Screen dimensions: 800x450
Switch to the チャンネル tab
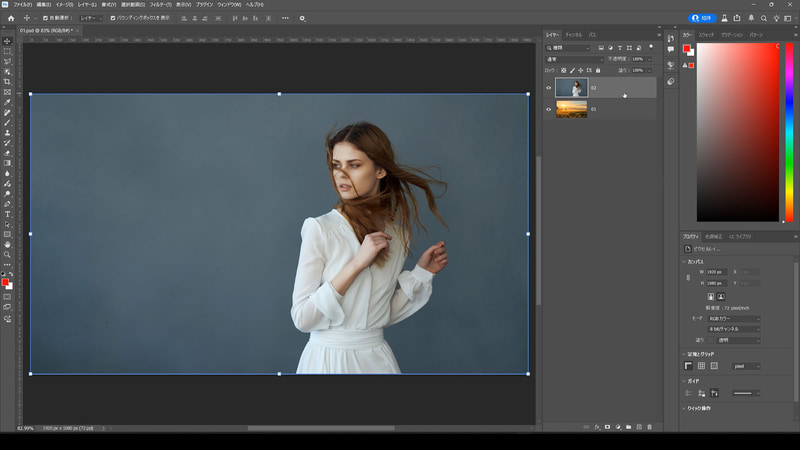573,34
